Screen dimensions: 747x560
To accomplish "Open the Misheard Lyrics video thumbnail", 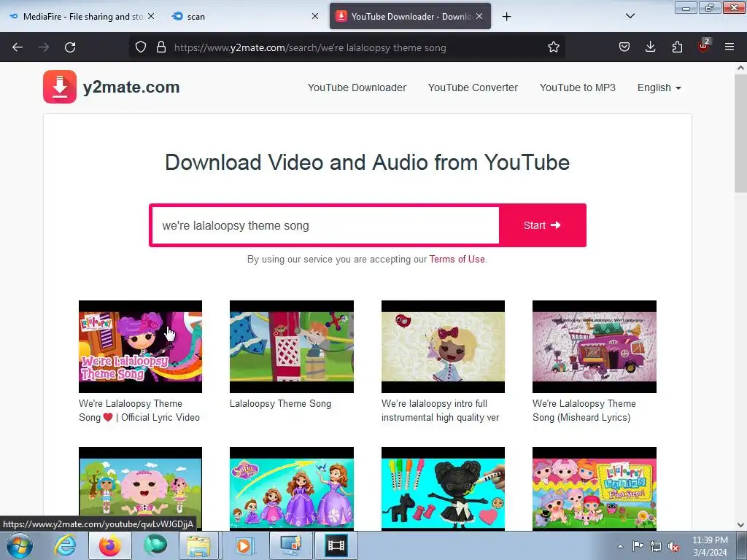I will 594,346.
